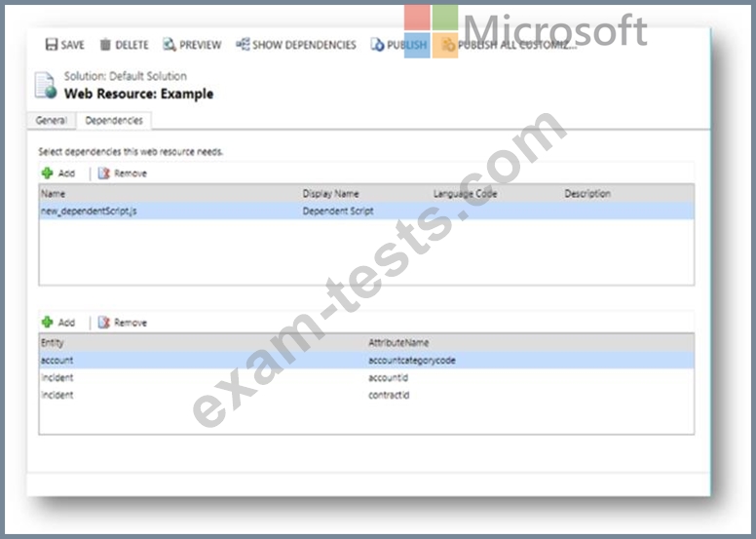Click green plus Add icon for entity attributes

47,322
